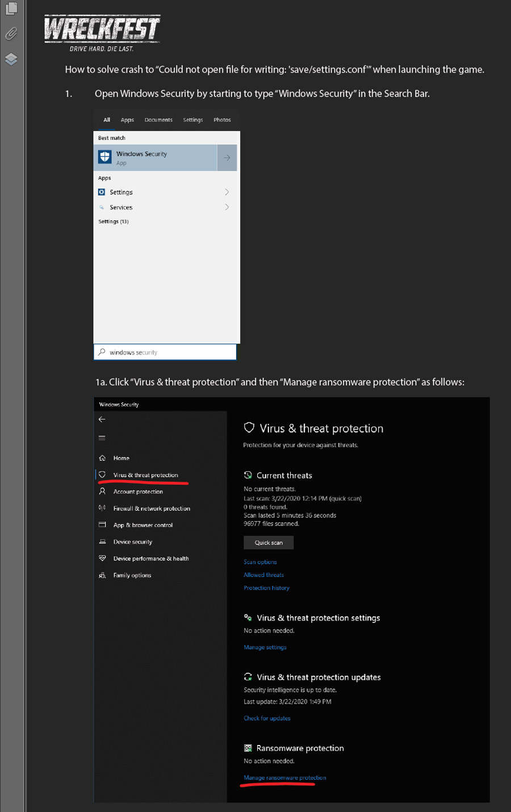The width and height of the screenshot is (511, 812).
Task: Click 'Protection for your device against threats.'
Action: [300, 445]
